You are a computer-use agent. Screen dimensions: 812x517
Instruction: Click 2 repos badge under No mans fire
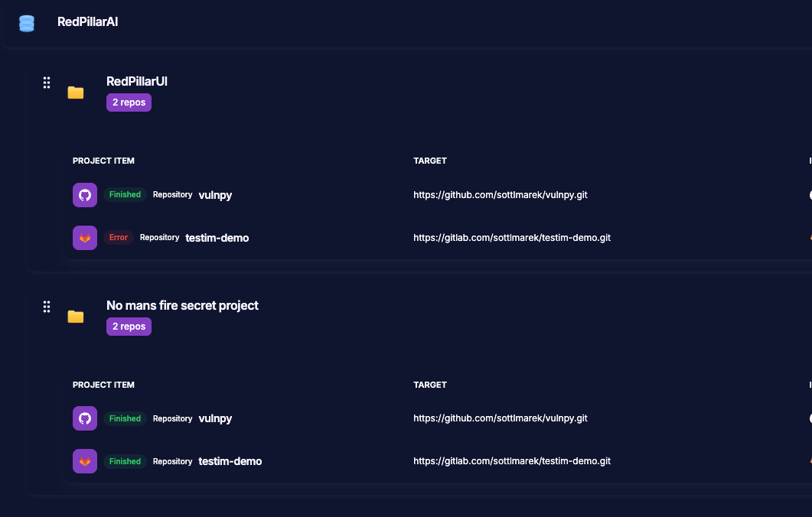click(129, 327)
